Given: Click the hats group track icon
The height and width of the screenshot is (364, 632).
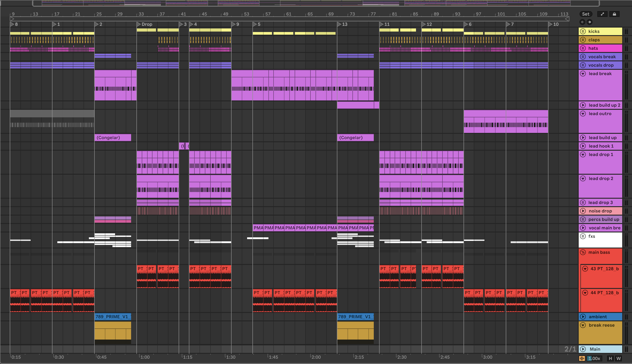Looking at the screenshot, I should coord(583,48).
